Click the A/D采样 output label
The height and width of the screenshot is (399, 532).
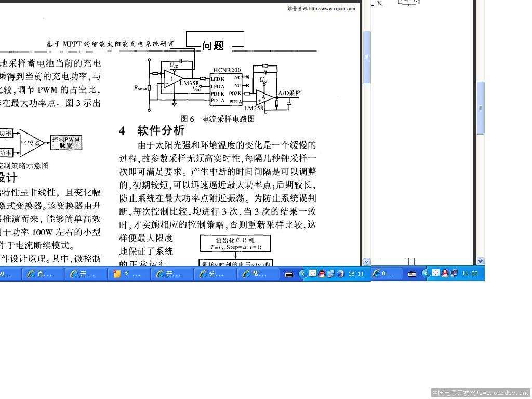pyautogui.click(x=289, y=93)
